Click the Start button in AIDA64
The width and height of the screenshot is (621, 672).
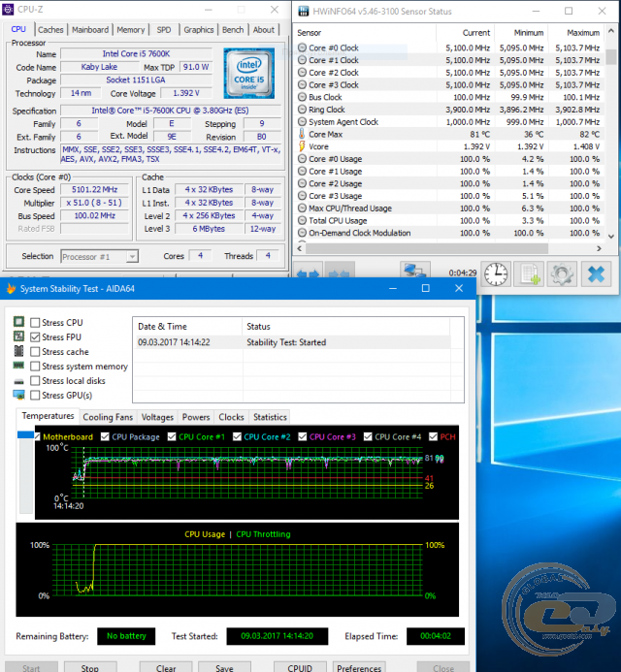(x=31, y=667)
